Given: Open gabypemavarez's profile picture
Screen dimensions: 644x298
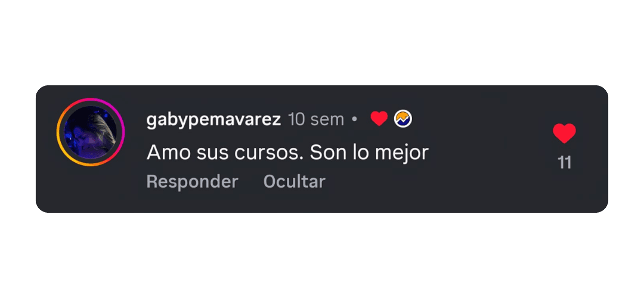Looking at the screenshot, I should pos(91,132).
